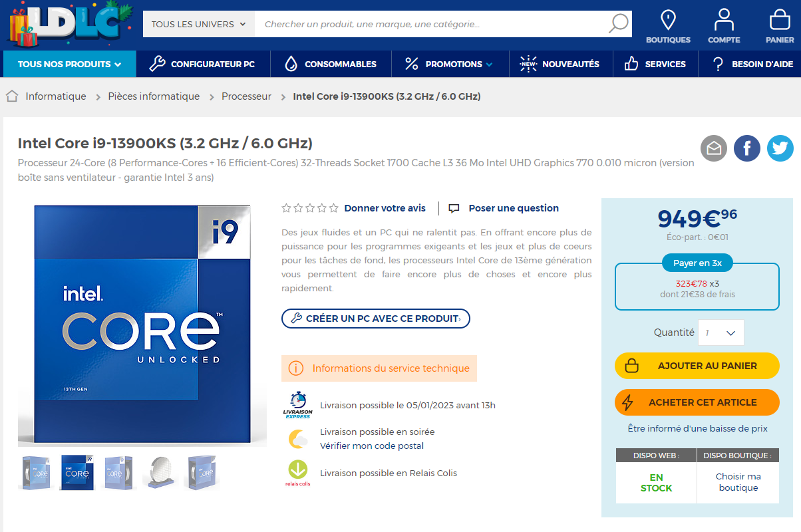This screenshot has width=801, height=532.
Task: Click the home breadcrumb house icon
Action: (12, 96)
